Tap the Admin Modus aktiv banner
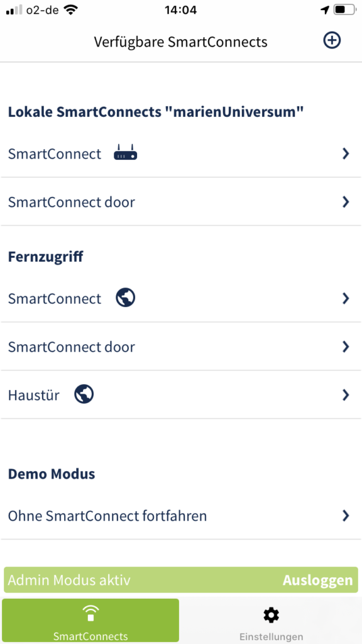The width and height of the screenshot is (362, 644). (181, 580)
